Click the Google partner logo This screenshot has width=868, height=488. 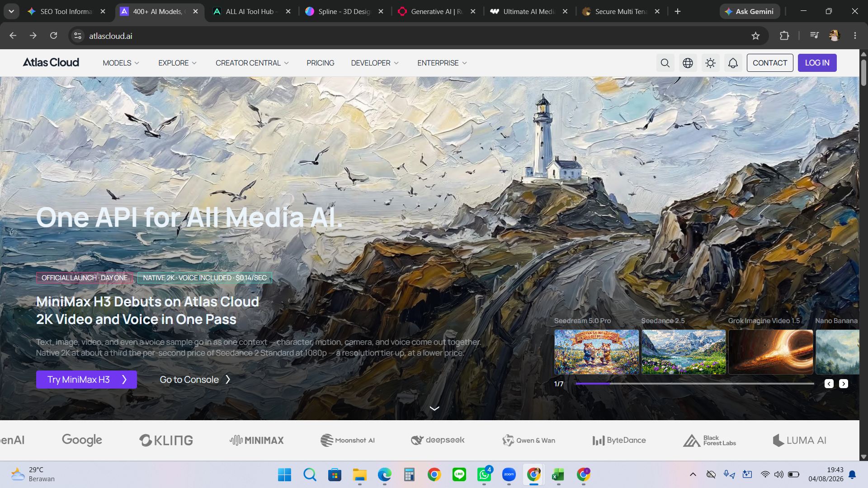point(82,440)
